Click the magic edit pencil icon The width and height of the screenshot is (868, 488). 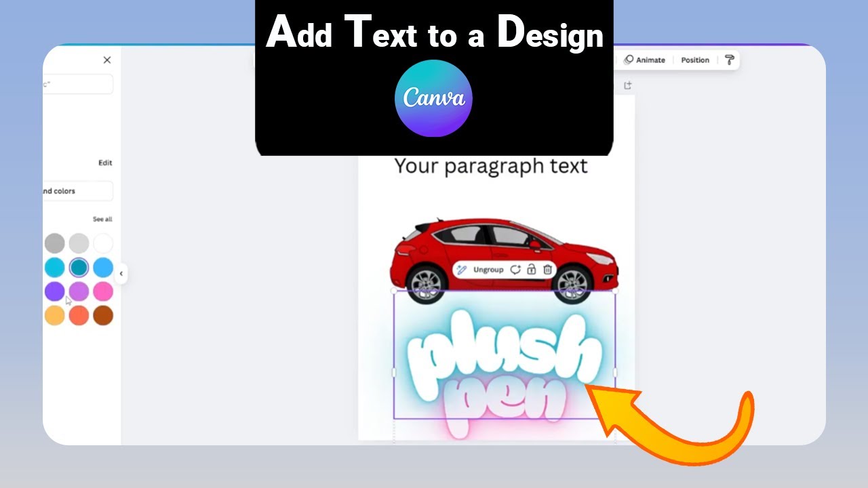point(462,270)
